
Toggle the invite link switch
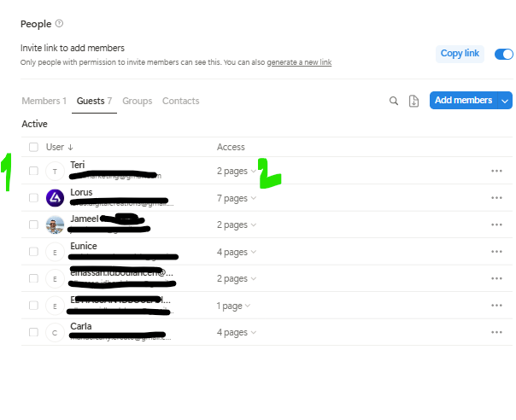[503, 54]
